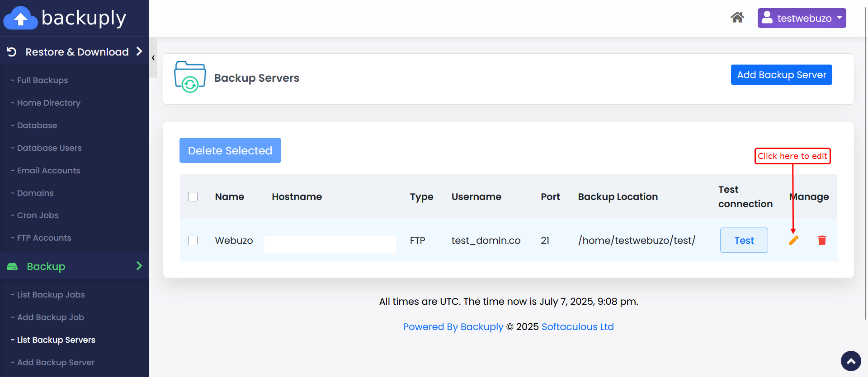Collapse the Backup section chevron
868x377 pixels.
139,266
